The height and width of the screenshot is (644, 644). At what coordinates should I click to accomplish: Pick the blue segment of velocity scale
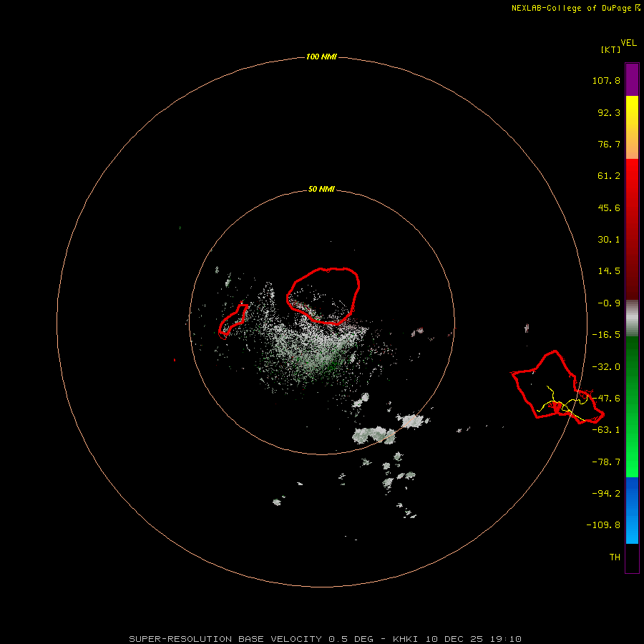(632, 510)
